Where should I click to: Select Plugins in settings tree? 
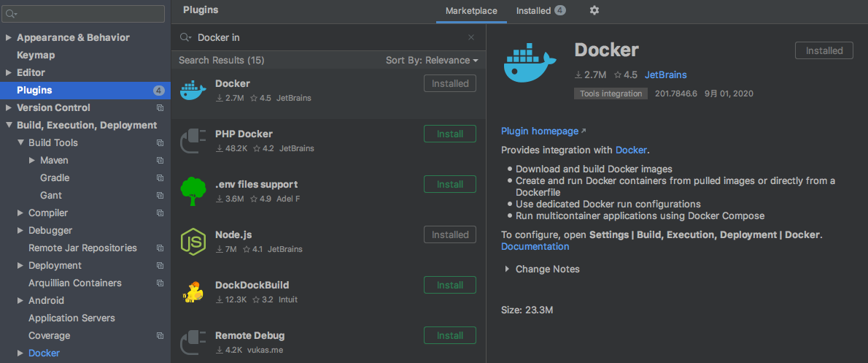click(85, 91)
